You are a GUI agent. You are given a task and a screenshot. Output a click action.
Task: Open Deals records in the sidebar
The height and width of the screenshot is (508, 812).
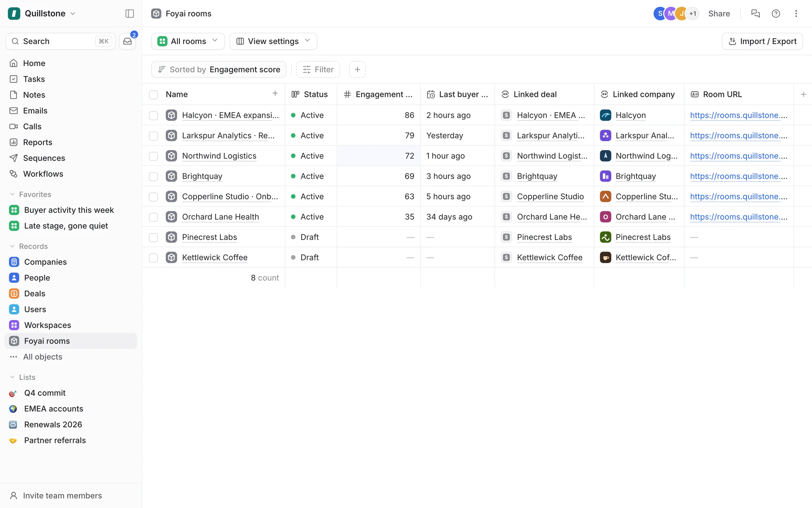point(71,294)
